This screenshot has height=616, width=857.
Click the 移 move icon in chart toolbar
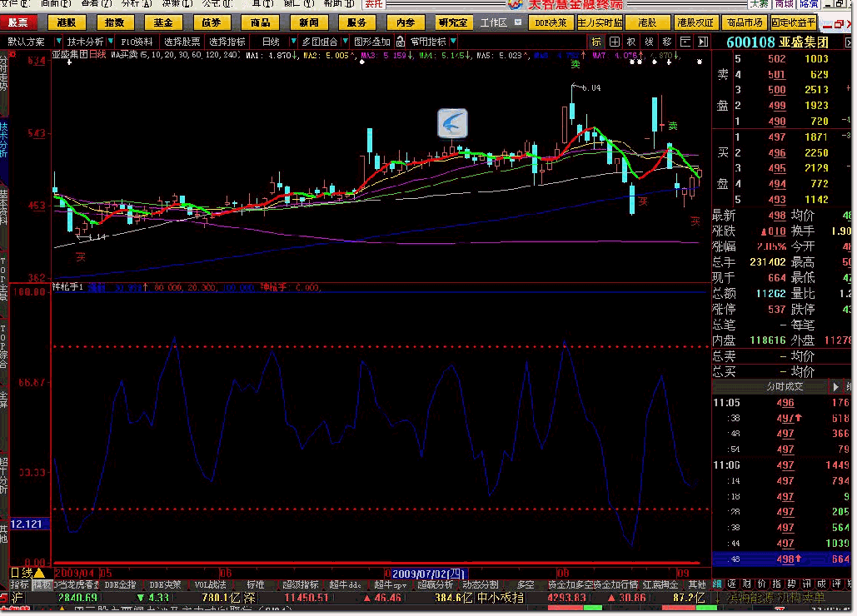[667, 42]
